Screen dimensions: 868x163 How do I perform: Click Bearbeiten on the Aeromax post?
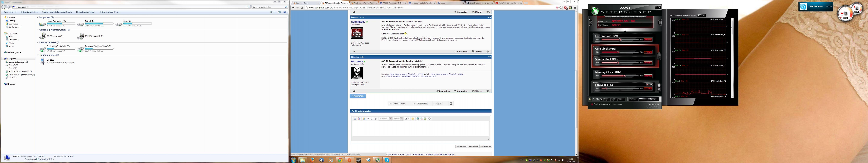coord(443,91)
